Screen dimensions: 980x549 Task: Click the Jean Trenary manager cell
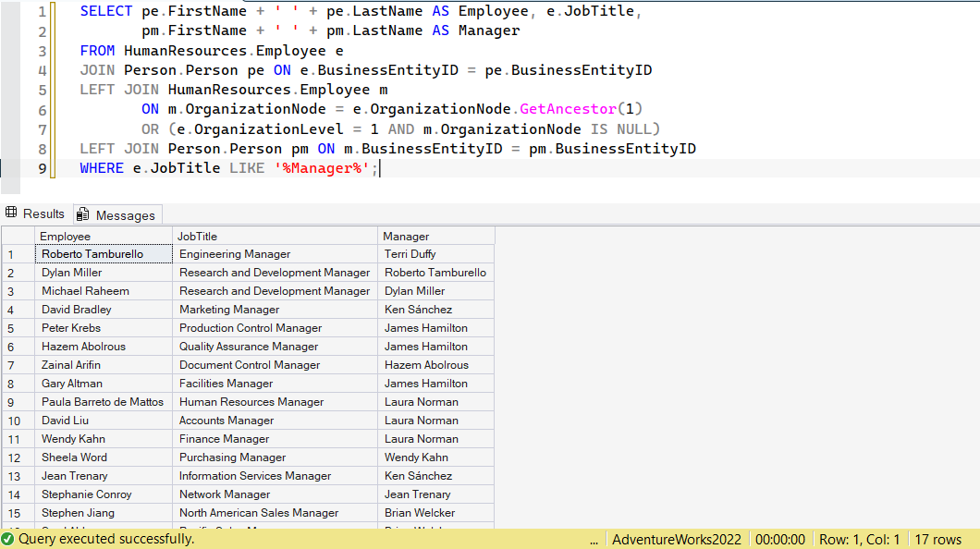coord(436,494)
